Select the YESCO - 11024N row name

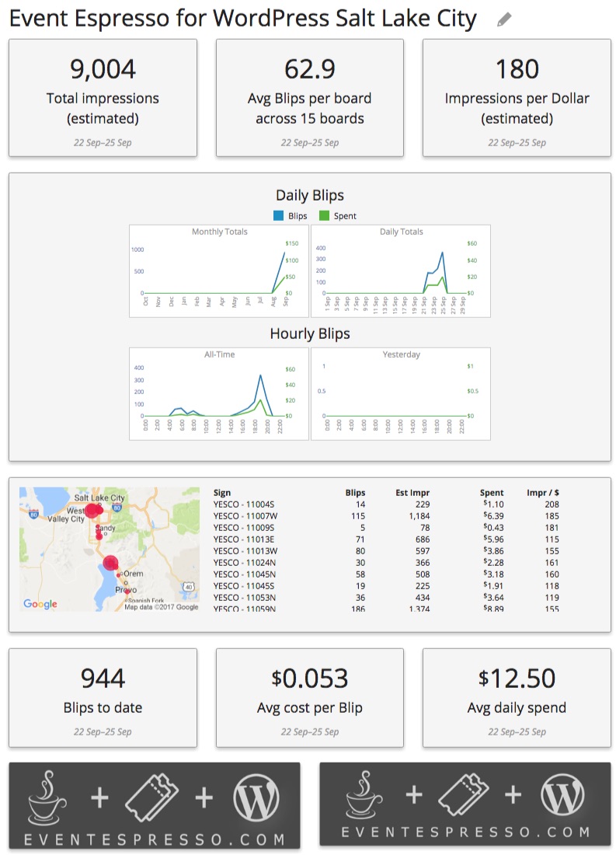(x=244, y=563)
